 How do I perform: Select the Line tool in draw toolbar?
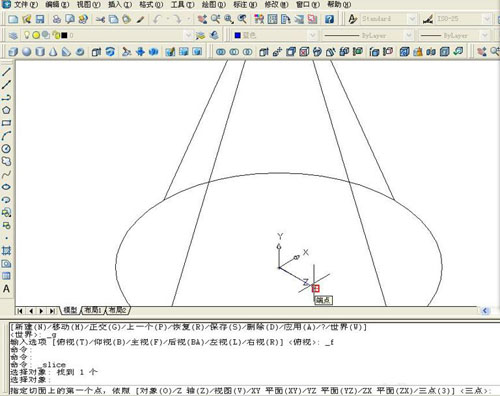[x=6, y=72]
